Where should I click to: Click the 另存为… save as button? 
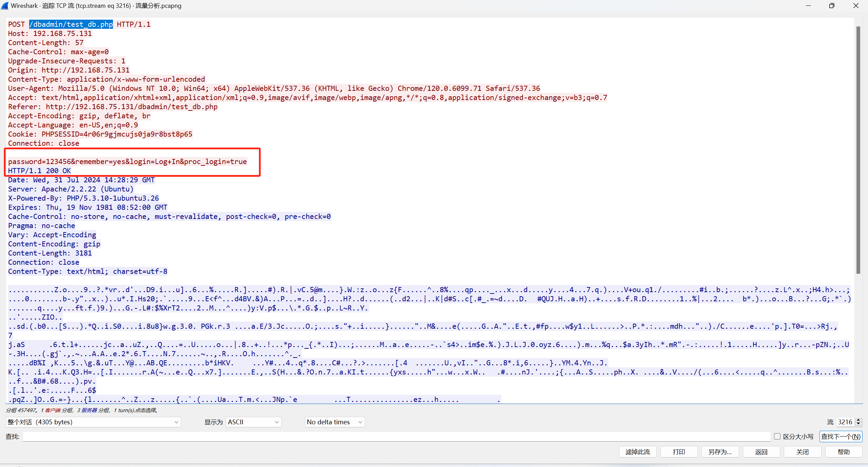pos(720,452)
